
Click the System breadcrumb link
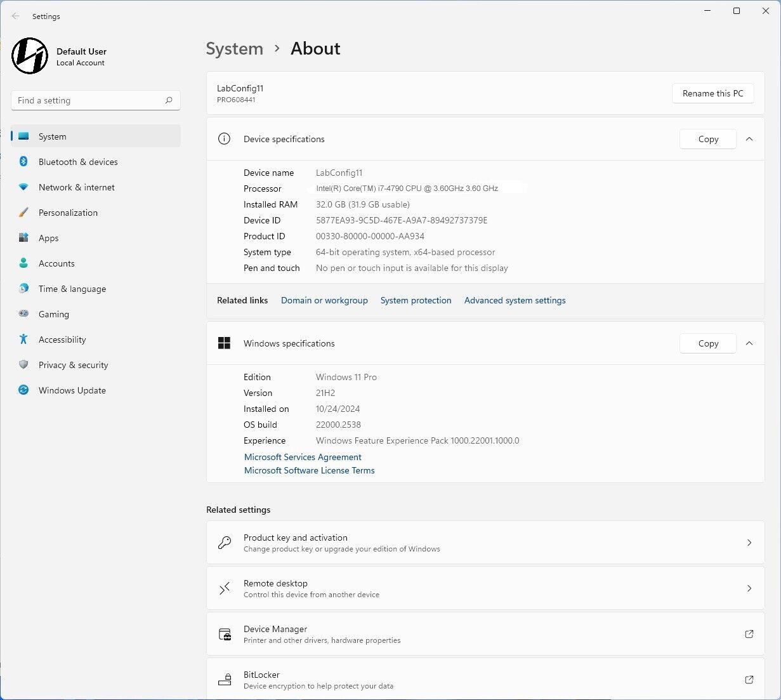(234, 49)
